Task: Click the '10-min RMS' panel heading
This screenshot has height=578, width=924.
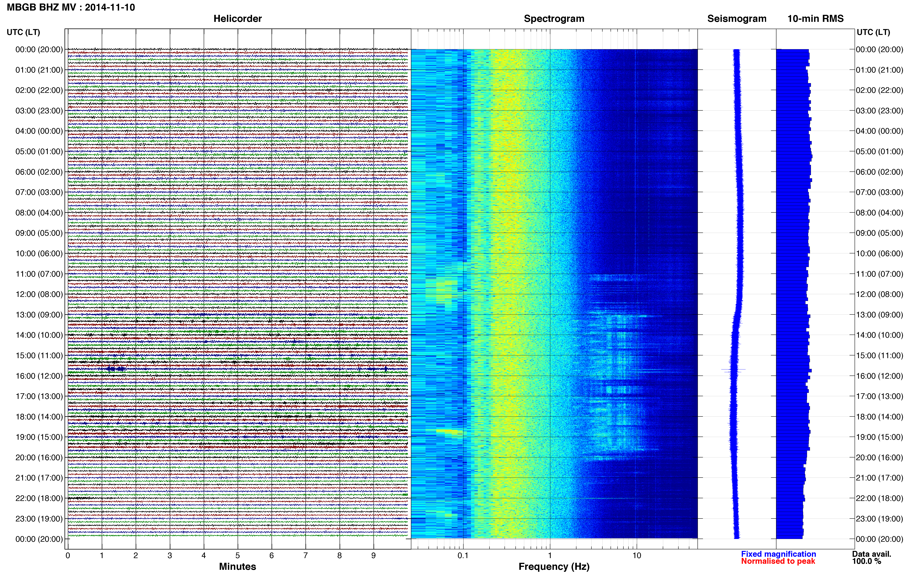Action: [x=816, y=19]
